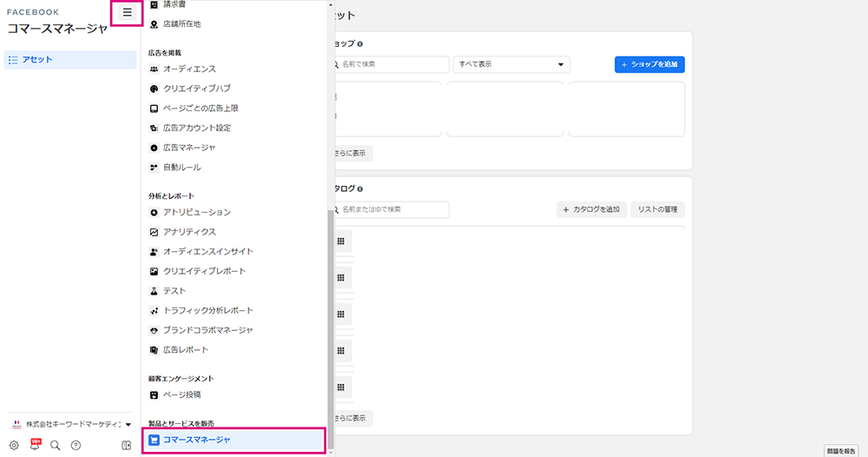
Task: Click the 広告アカウント設定 icon
Action: pyautogui.click(x=154, y=128)
